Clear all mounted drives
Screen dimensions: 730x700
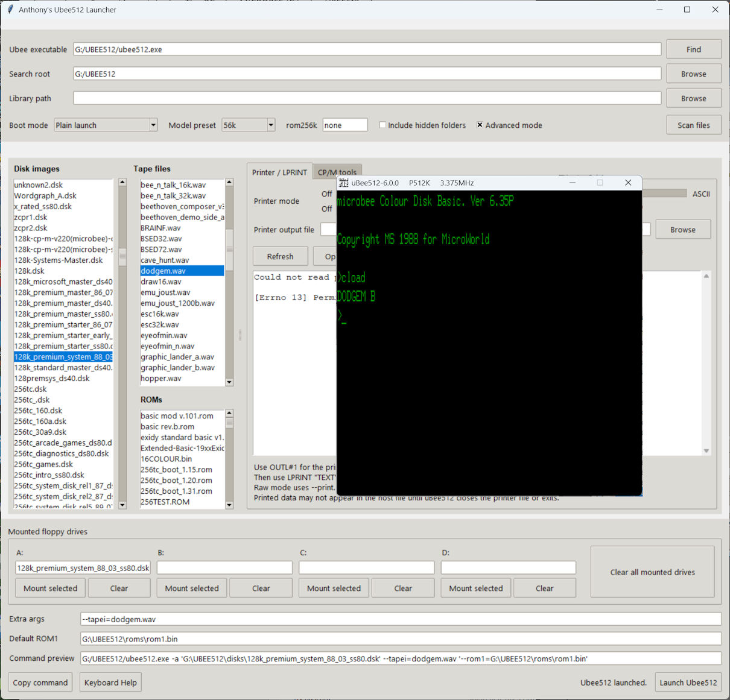coord(652,572)
